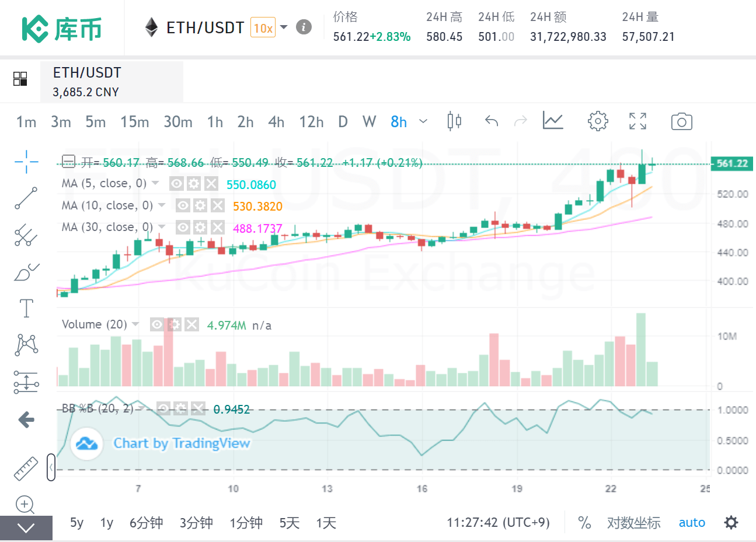Take a chart screenshot with the camera icon
756x542 pixels.
tap(681, 121)
